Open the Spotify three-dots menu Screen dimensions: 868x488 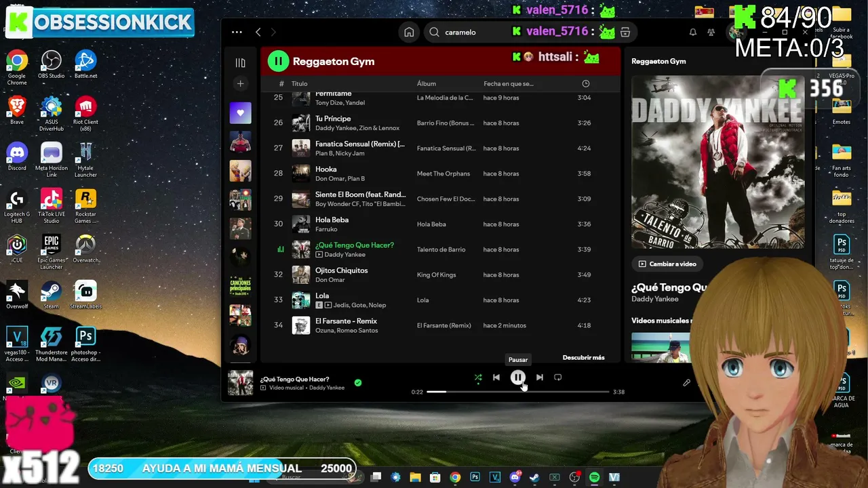[237, 32]
